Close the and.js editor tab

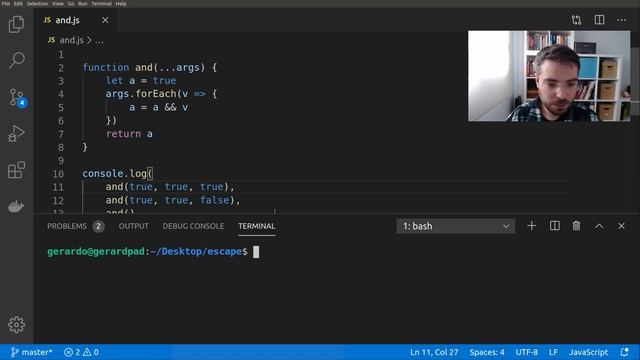[105, 20]
